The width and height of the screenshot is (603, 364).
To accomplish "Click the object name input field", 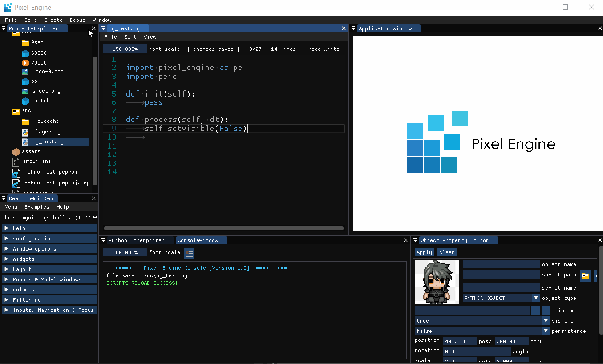I will coord(501,264).
